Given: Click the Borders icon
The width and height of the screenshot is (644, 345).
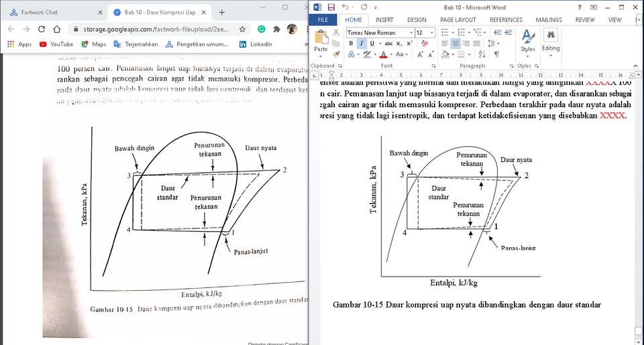Looking at the screenshot, I should [x=462, y=54].
